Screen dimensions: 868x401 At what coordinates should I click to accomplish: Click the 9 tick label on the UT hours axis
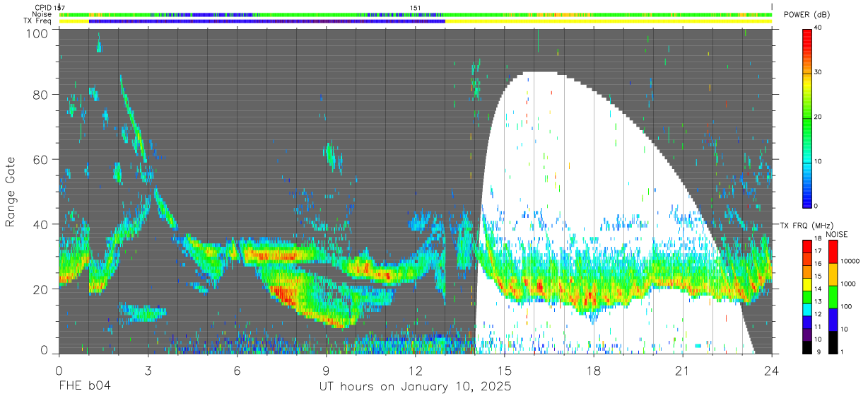point(326,371)
